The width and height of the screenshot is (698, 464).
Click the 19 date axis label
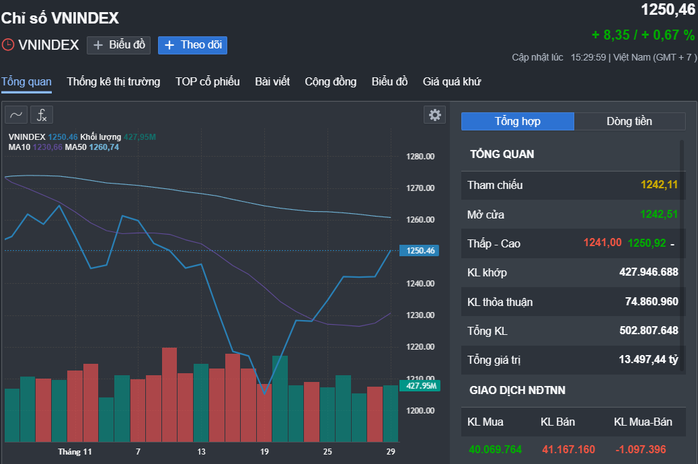264,452
